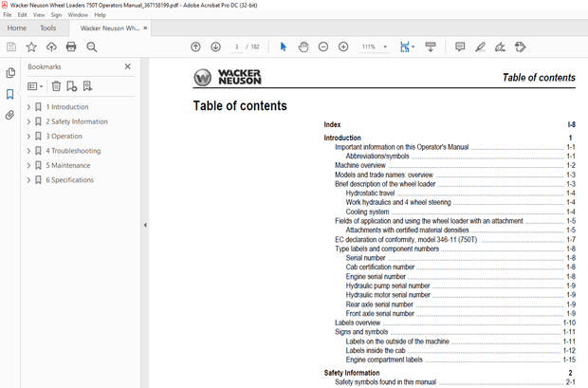Switch to the Home tab
588x388 pixels.
(17, 28)
